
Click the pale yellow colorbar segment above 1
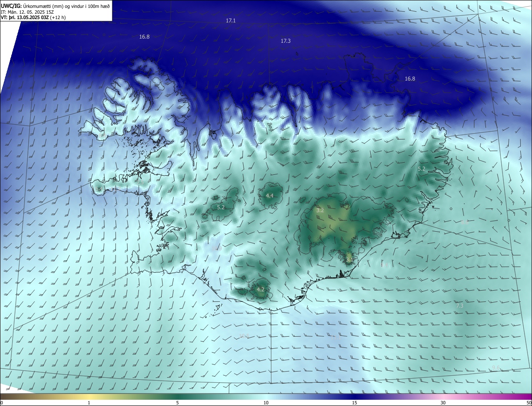89,396
